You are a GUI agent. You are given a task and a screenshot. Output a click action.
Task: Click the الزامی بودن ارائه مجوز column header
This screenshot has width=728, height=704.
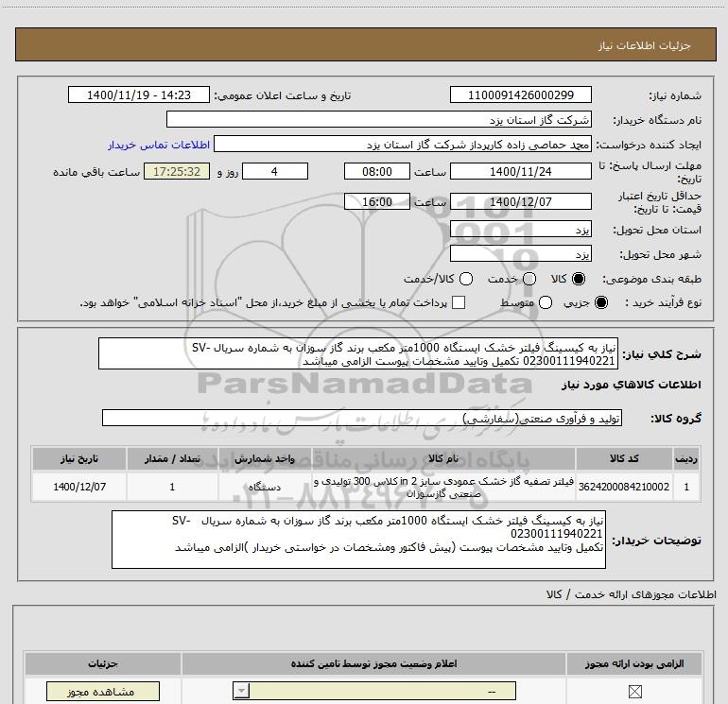coord(634,663)
